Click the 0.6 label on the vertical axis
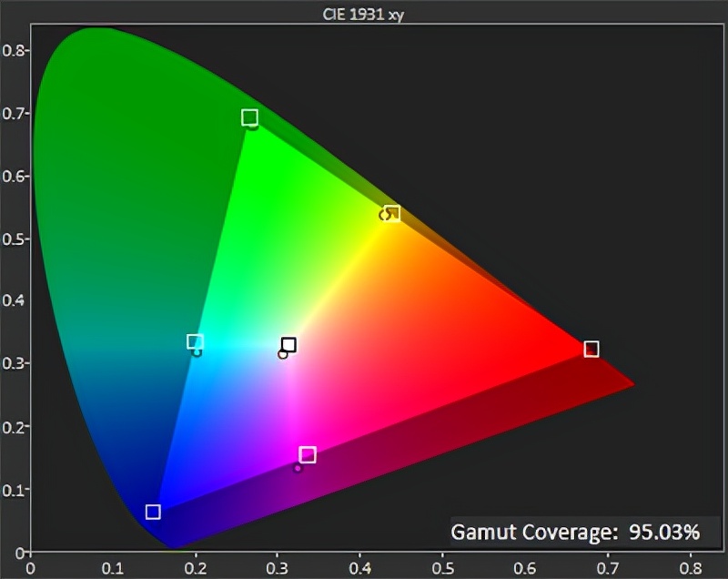This screenshot has width=728, height=579. pos(14,177)
